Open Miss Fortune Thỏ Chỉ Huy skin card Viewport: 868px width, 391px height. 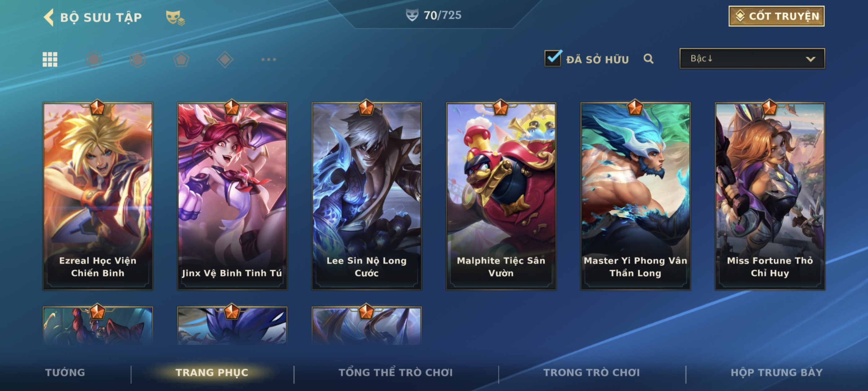(770, 196)
